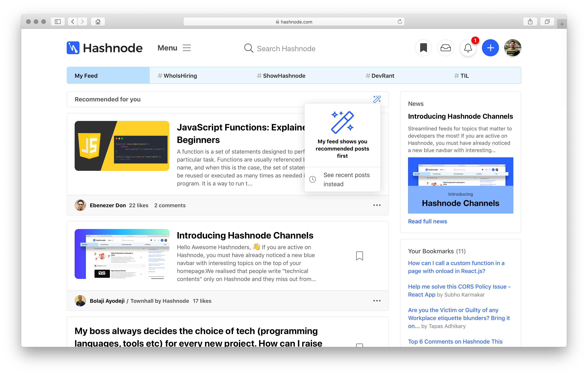Open the inbox tray icon
Screen dimensions: 588x375
[445, 48]
